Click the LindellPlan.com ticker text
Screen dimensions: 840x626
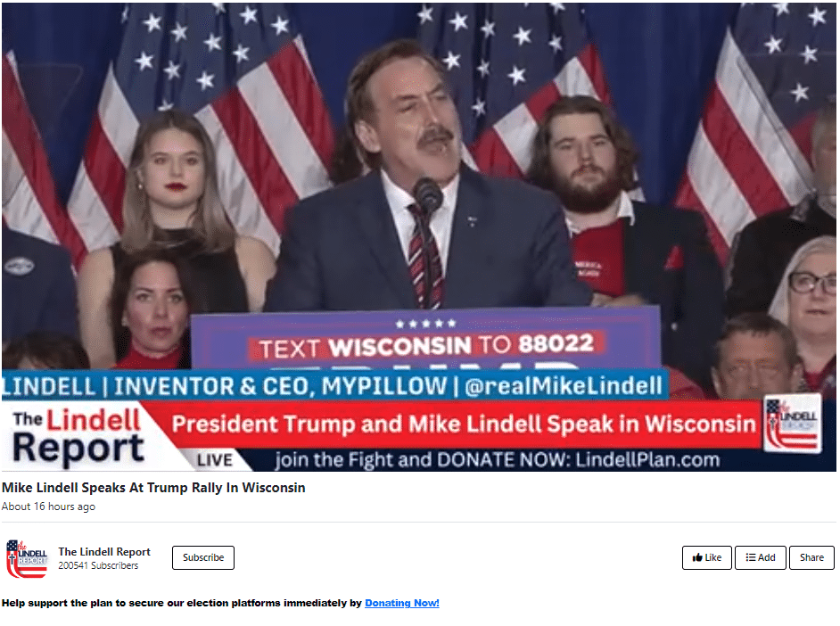pos(647,460)
